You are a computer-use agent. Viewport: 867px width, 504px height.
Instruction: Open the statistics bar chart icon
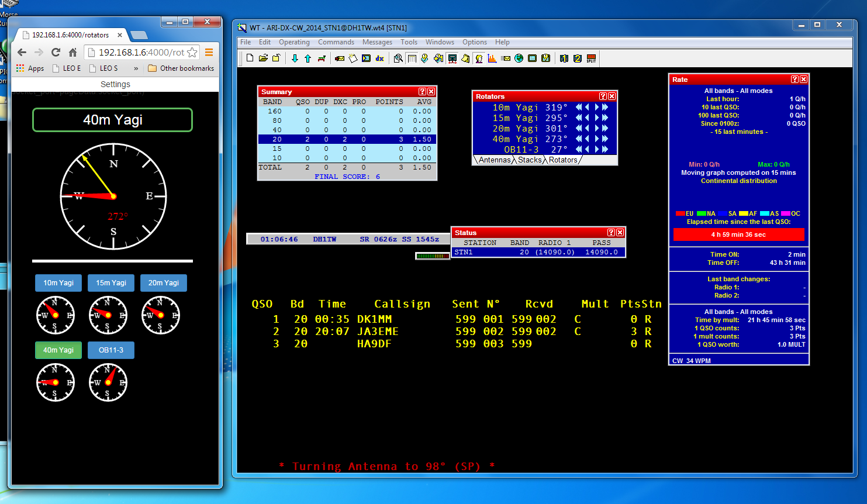pyautogui.click(x=492, y=58)
